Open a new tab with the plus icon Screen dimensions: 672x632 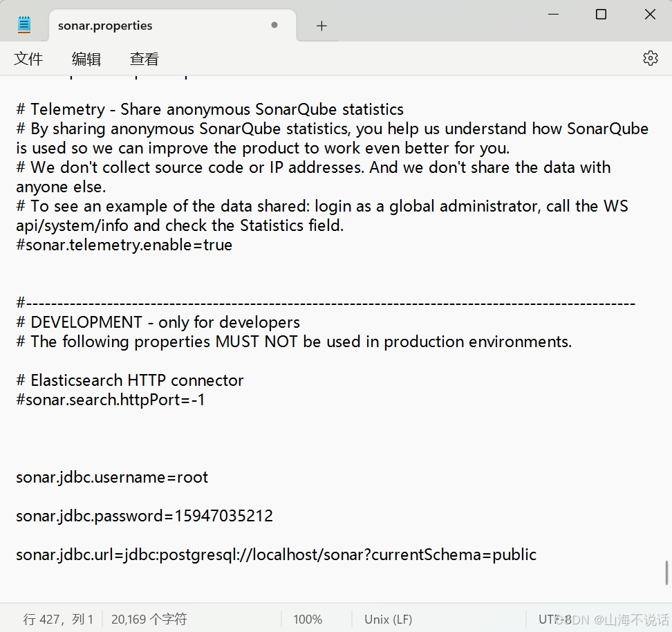(x=321, y=26)
